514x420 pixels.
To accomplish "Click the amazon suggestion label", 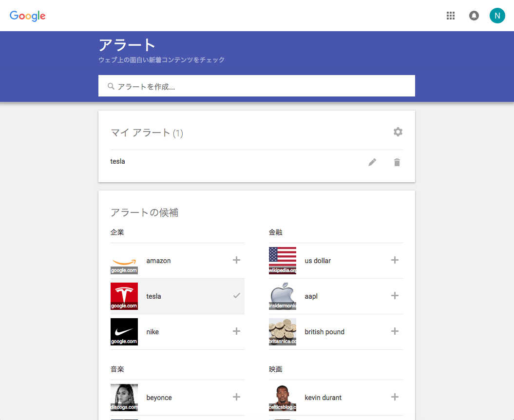I will coord(158,261).
